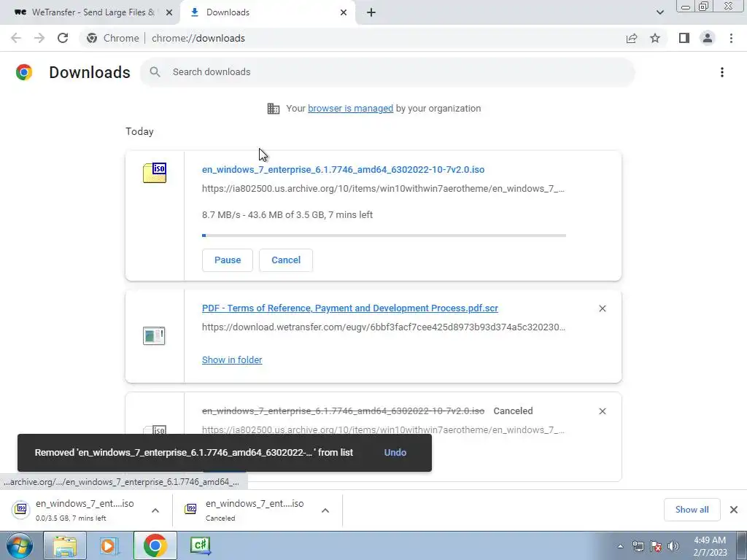This screenshot has width=747, height=560.
Task: Open the Action Center flag icon
Action: 656,546
